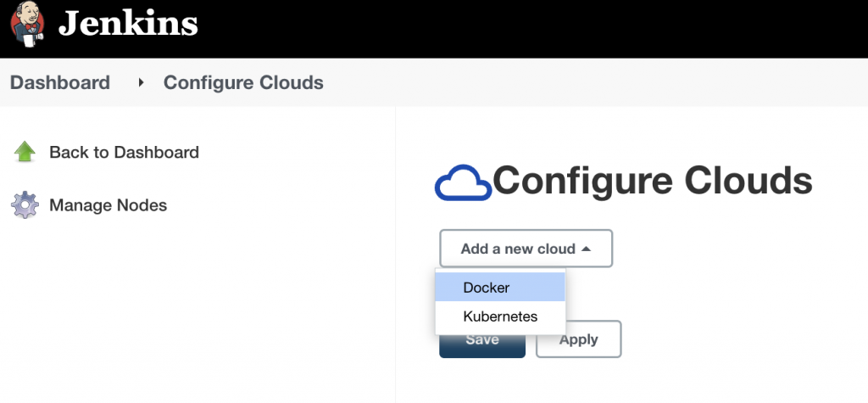This screenshot has width=868, height=403.
Task: Choose Kubernetes from the cloud menu
Action: (x=500, y=317)
